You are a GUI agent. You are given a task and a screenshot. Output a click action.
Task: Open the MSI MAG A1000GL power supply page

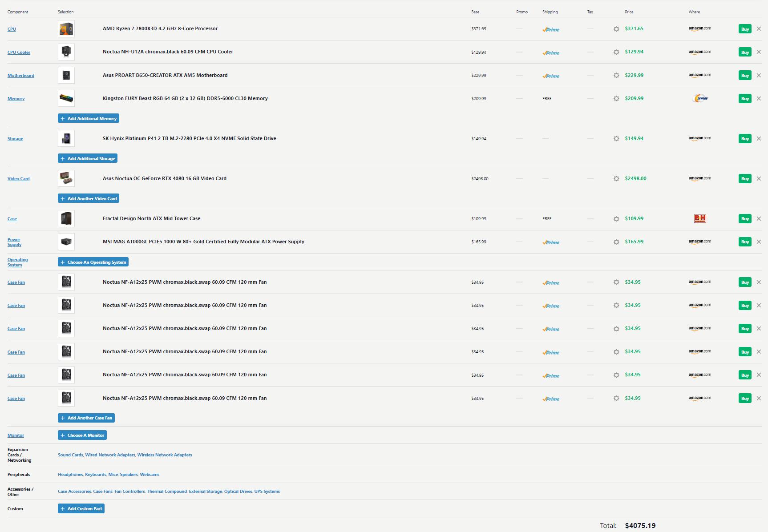point(203,242)
